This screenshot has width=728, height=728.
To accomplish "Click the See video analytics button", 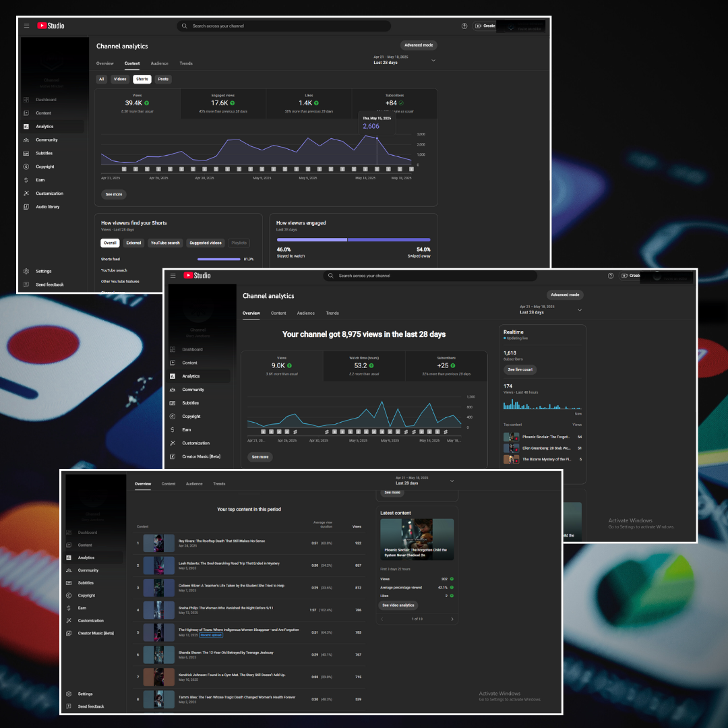I will [398, 605].
